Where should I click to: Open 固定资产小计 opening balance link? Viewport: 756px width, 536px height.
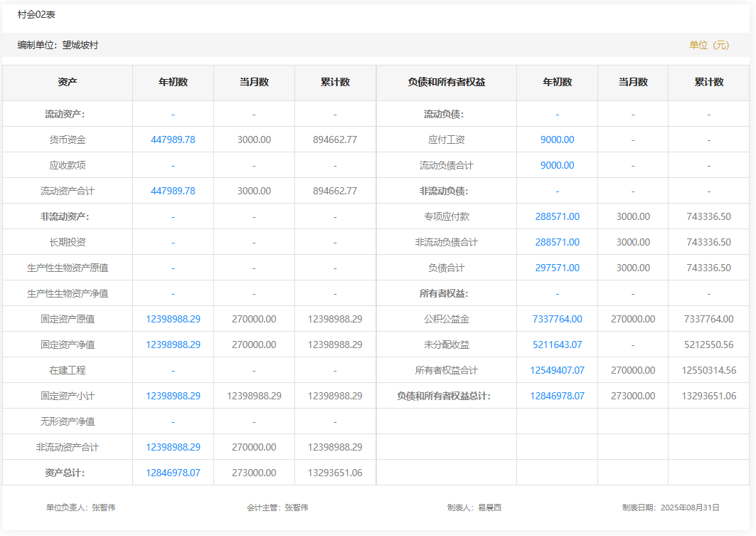coord(173,396)
